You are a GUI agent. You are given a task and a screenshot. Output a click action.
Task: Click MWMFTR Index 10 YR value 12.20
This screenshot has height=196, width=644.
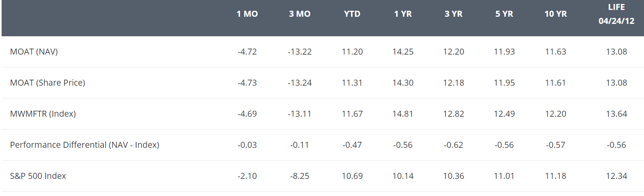pos(555,114)
